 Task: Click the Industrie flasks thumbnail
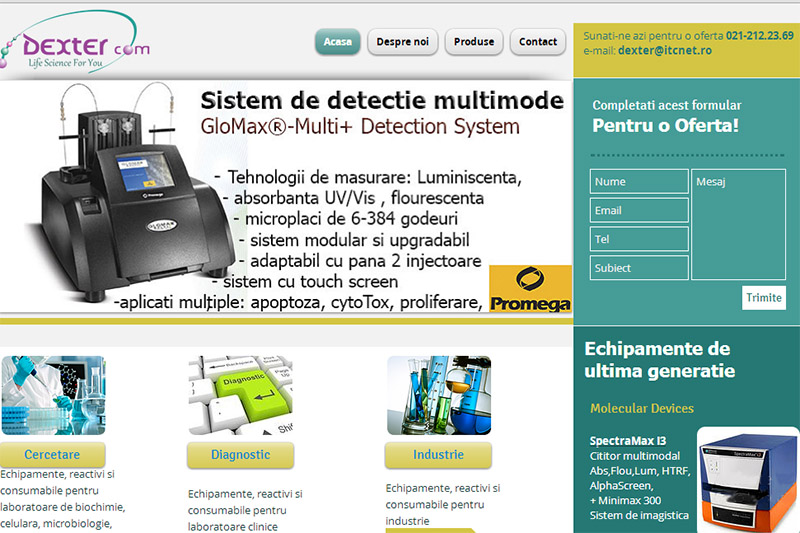tap(438, 395)
